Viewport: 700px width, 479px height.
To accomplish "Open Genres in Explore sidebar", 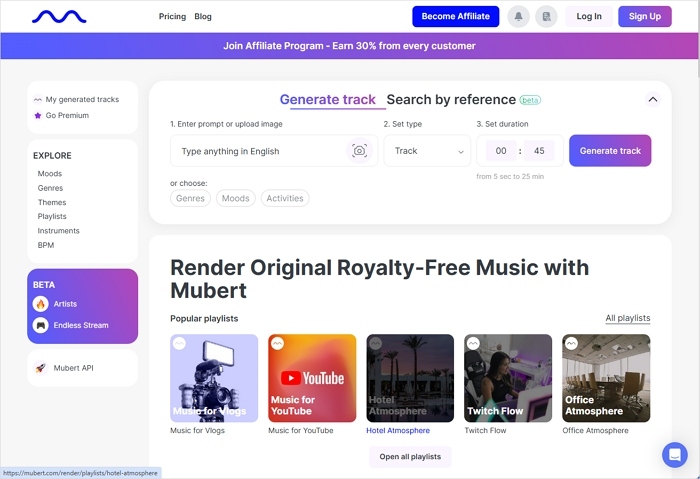I will 50,188.
